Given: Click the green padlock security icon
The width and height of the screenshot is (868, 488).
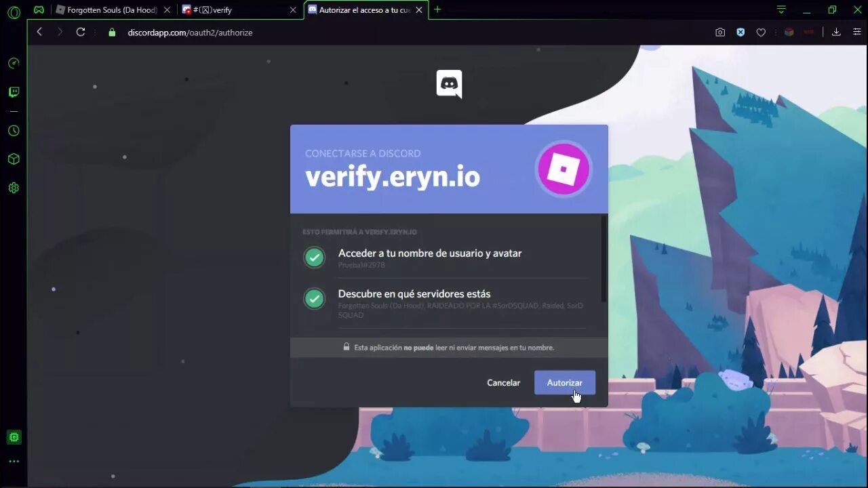Looking at the screenshot, I should 112,33.
